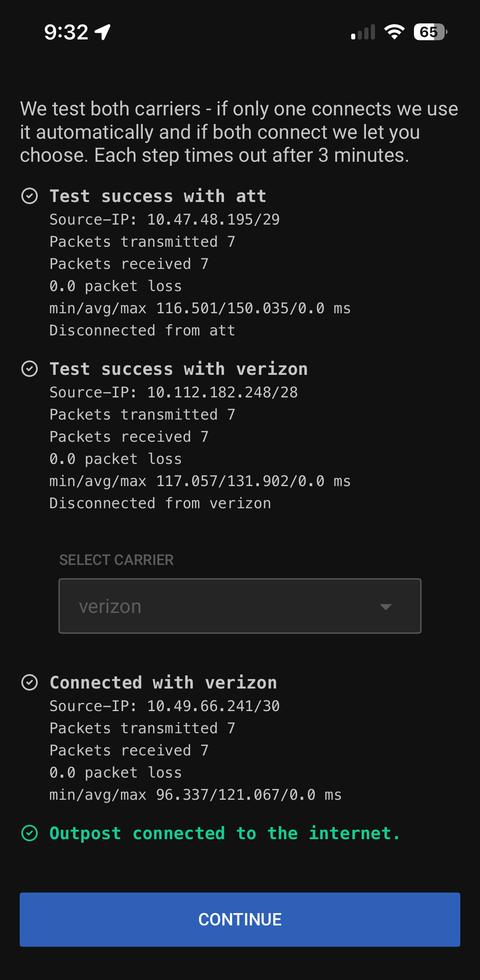Tap the "Outpost connected to the internet" message

(224, 833)
